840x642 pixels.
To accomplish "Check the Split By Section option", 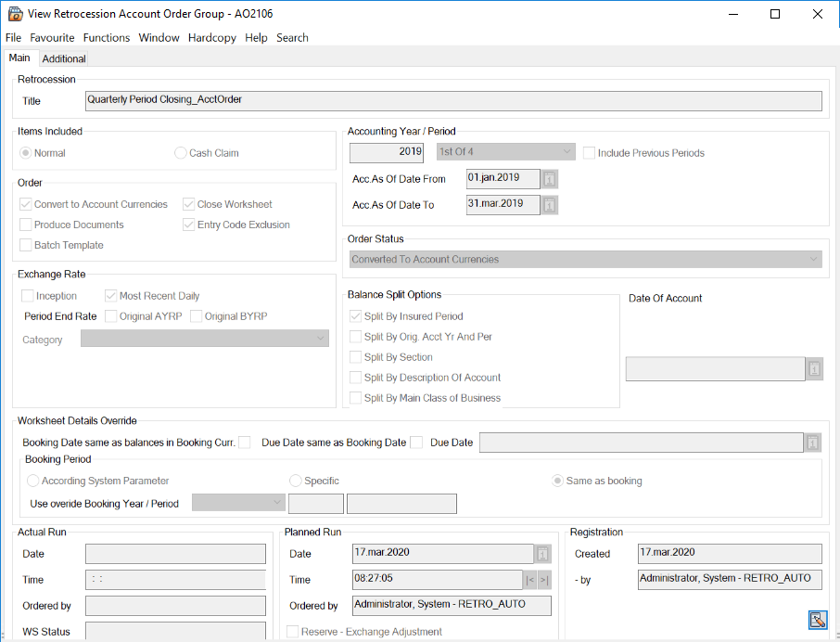I will pyautogui.click(x=356, y=357).
